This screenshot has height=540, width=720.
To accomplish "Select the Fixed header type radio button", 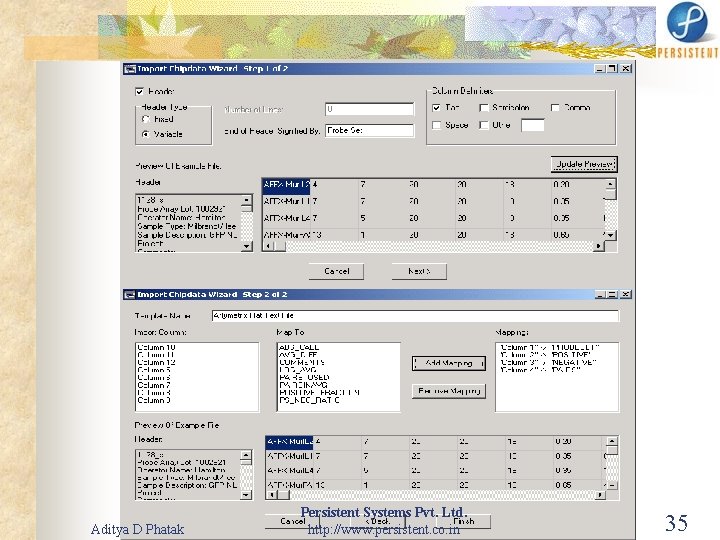I will [146, 119].
